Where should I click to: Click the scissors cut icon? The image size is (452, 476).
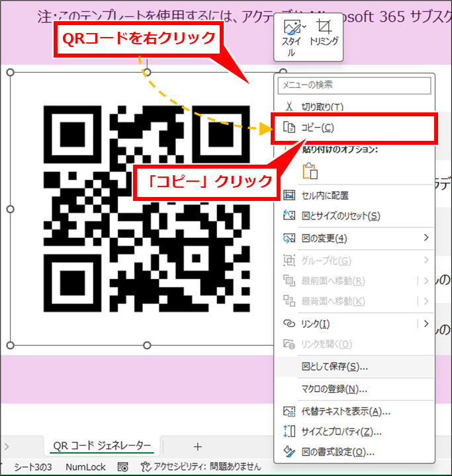(x=289, y=106)
